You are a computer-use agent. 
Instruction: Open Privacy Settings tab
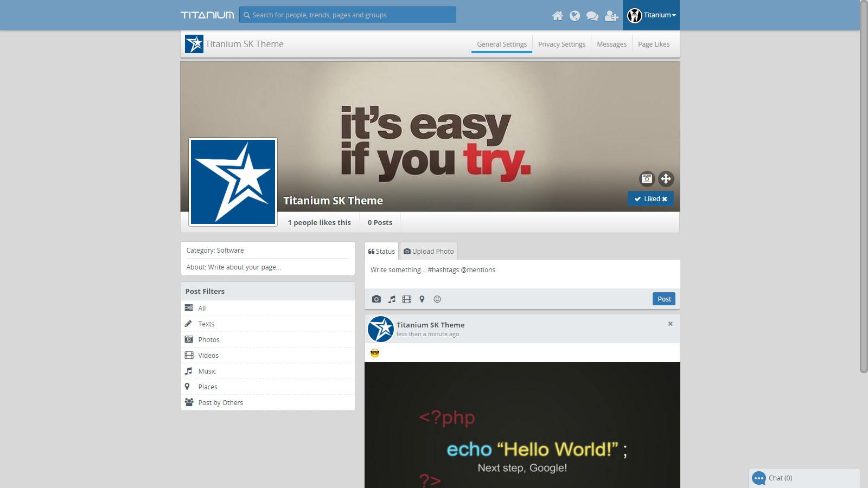point(562,44)
